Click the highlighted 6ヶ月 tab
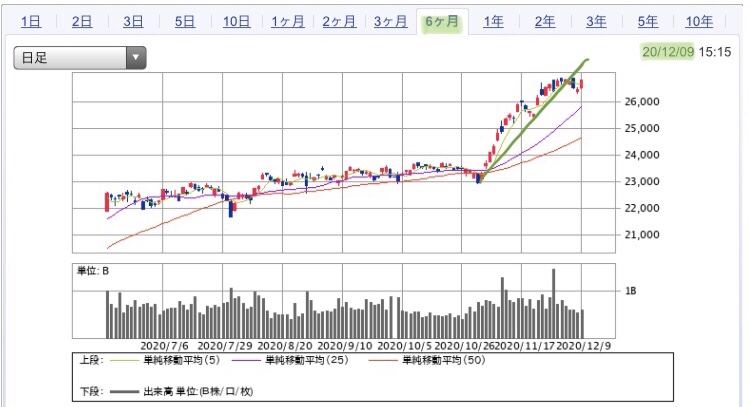 click(x=442, y=21)
